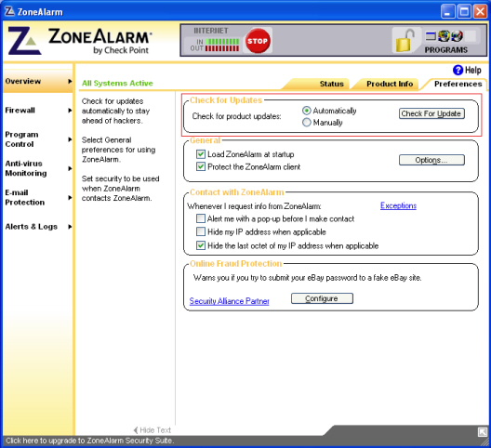
Task: Click the outbound traffic OUT indicator bar
Action: [x=222, y=48]
